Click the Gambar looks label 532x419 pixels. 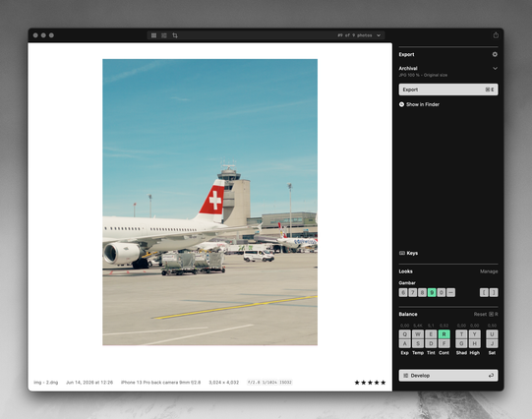(407, 283)
